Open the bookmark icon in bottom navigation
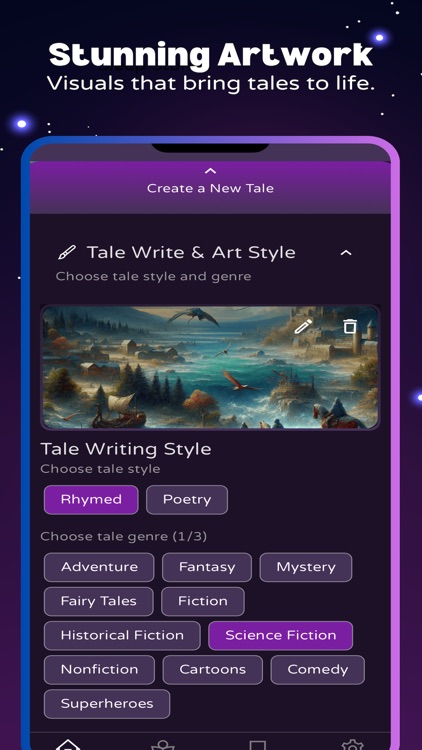Image resolution: width=422 pixels, height=750 pixels. click(x=257, y=745)
